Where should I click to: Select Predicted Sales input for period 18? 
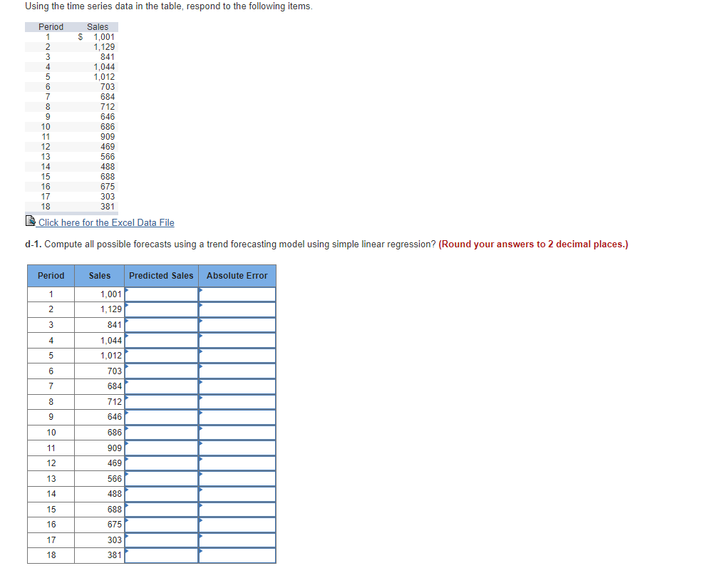click(162, 556)
